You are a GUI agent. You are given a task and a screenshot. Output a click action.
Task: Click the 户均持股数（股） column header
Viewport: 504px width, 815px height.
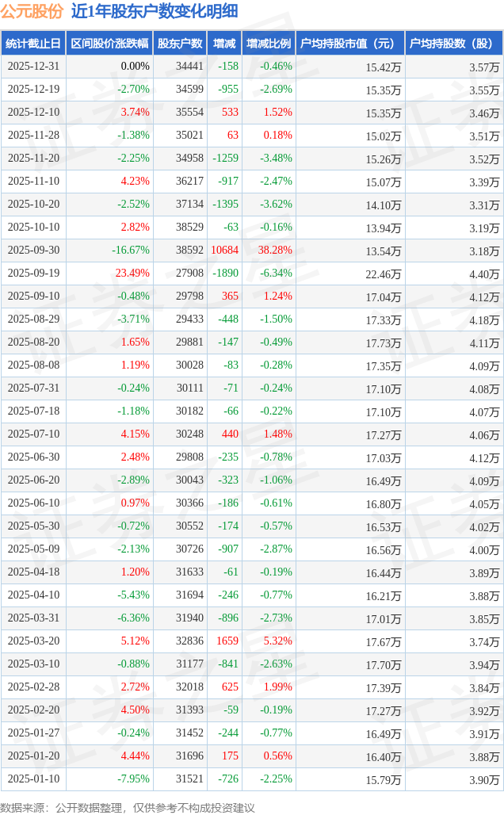[454, 44]
